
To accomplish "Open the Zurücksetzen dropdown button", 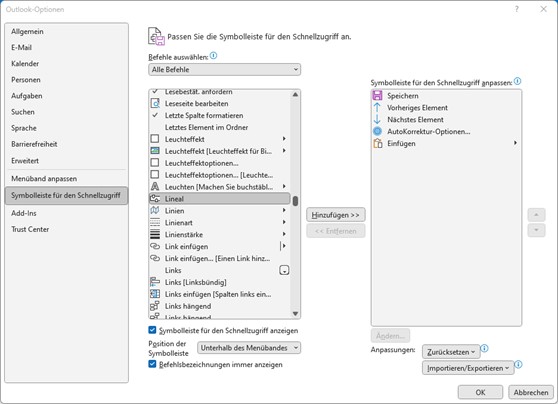I will coord(451,352).
